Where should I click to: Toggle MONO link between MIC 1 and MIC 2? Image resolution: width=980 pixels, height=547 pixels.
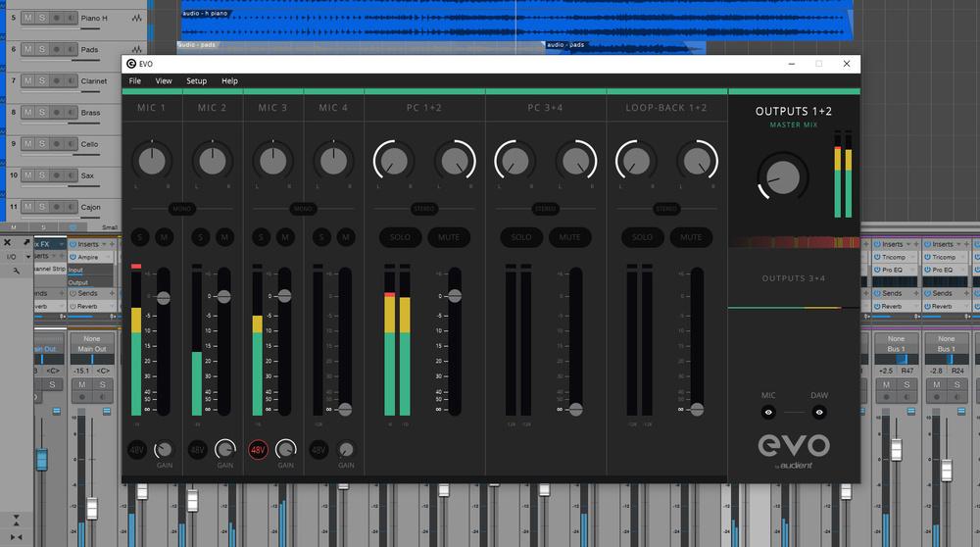(182, 208)
